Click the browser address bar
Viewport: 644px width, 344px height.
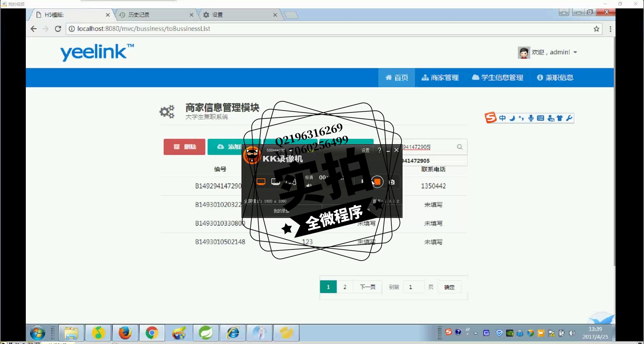click(x=334, y=29)
